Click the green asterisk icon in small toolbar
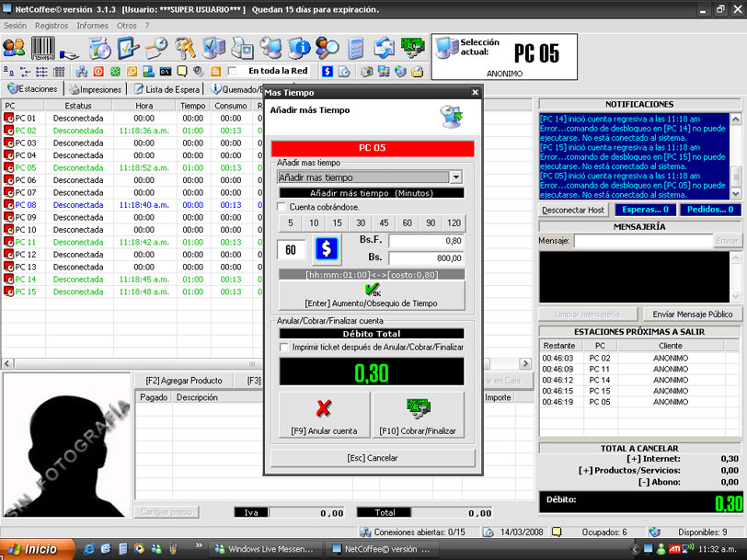747x560 pixels. [x=115, y=72]
